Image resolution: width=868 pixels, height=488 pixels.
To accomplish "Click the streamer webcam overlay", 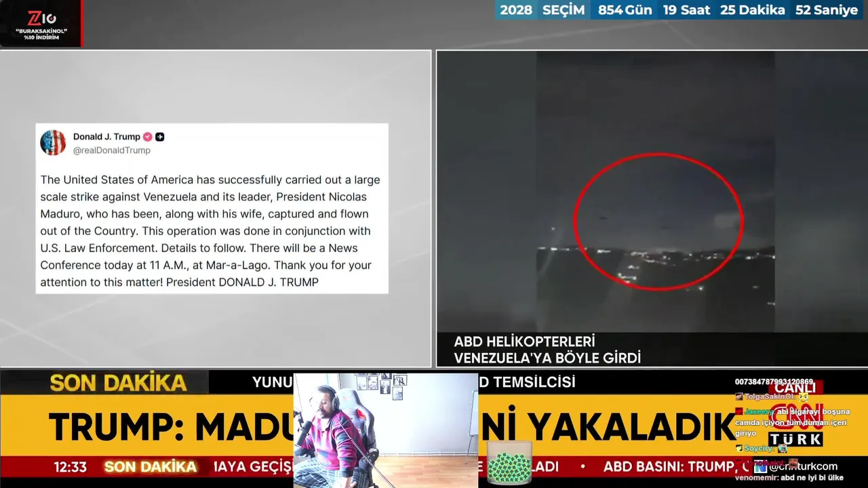I will [x=385, y=430].
